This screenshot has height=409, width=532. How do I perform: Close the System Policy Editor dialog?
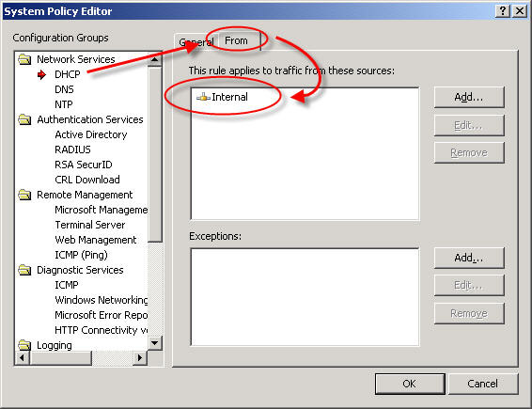coord(520,11)
